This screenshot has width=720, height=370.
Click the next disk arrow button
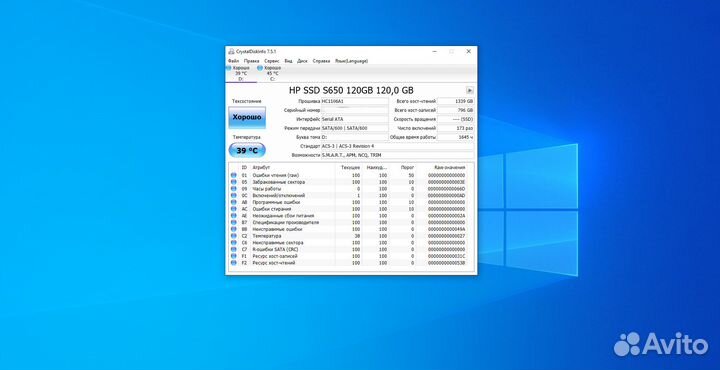[x=469, y=90]
